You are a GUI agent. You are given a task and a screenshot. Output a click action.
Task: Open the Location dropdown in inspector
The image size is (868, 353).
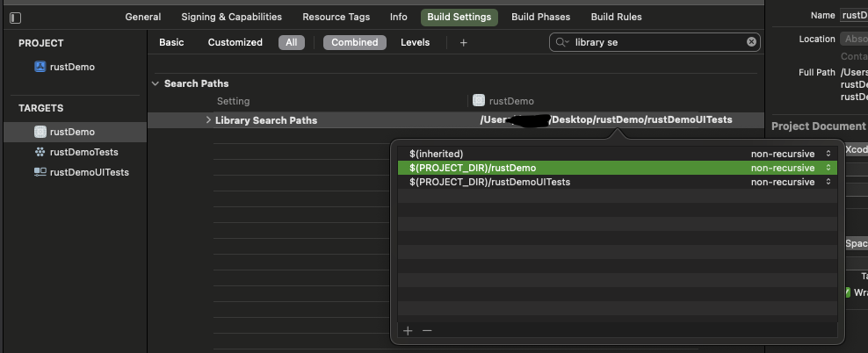(x=854, y=39)
